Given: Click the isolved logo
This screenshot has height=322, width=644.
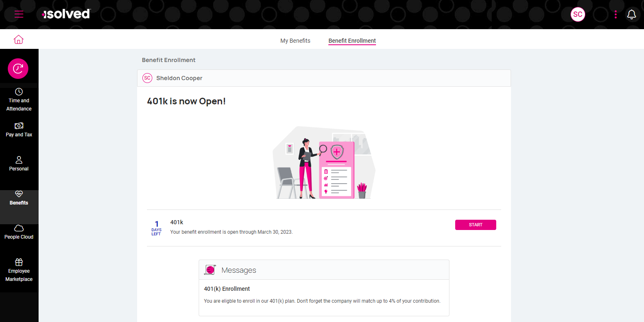Looking at the screenshot, I should [66, 14].
